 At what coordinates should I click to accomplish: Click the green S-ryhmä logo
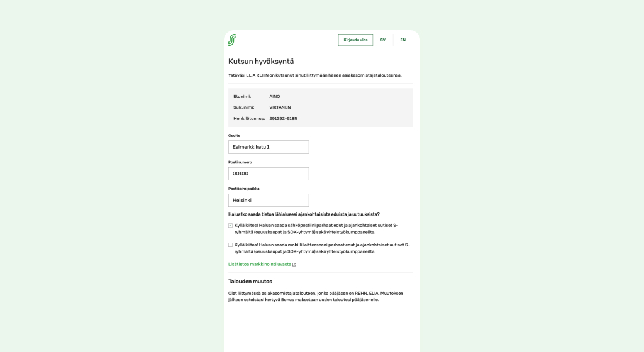coord(232,40)
